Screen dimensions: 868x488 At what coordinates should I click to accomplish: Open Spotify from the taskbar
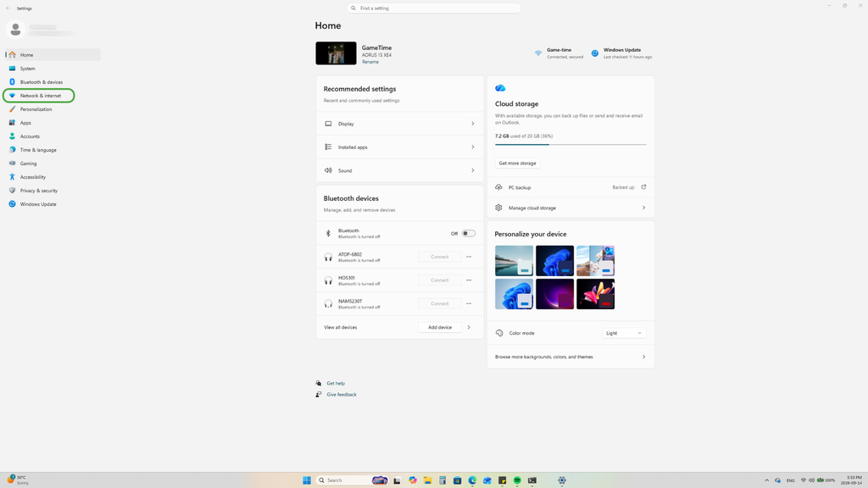[517, 480]
